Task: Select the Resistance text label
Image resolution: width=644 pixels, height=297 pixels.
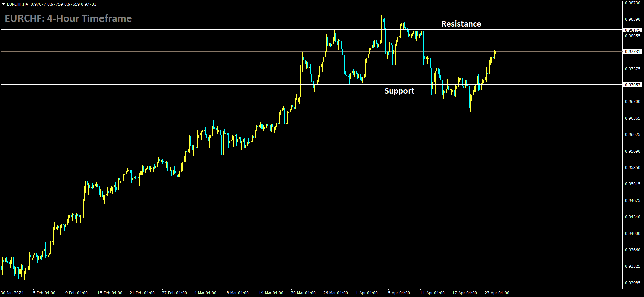Action: (461, 24)
